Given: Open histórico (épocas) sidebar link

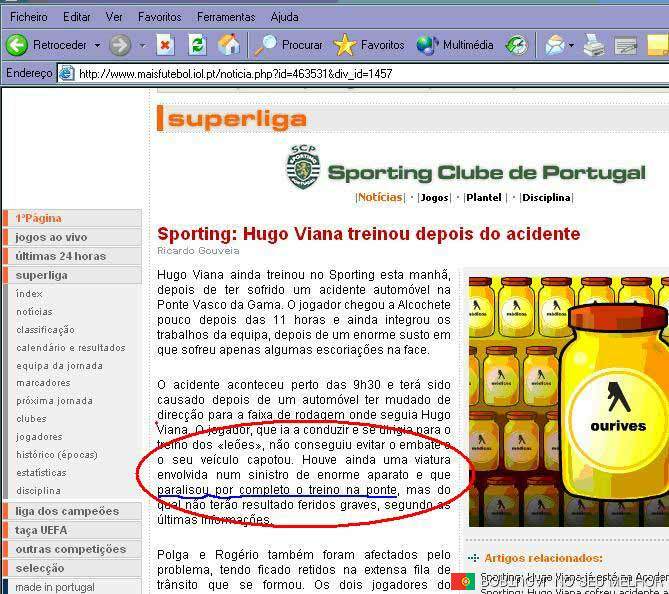Looking at the screenshot, I should tap(57, 454).
